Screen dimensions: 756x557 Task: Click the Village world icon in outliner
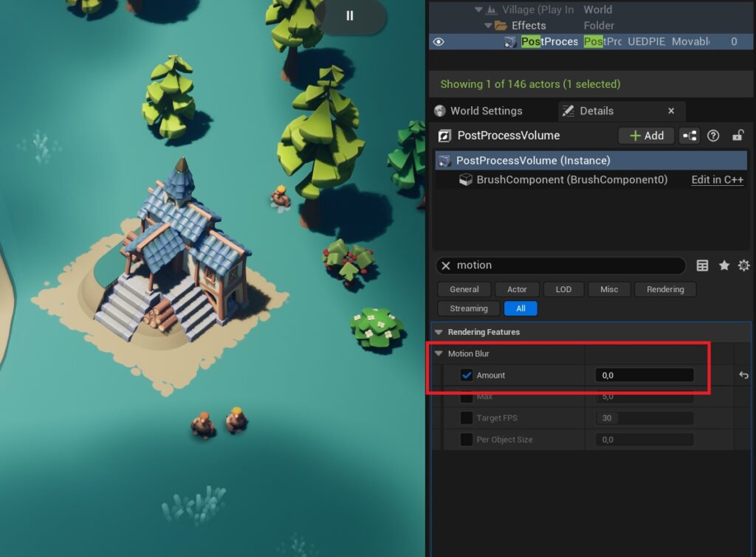pos(491,10)
